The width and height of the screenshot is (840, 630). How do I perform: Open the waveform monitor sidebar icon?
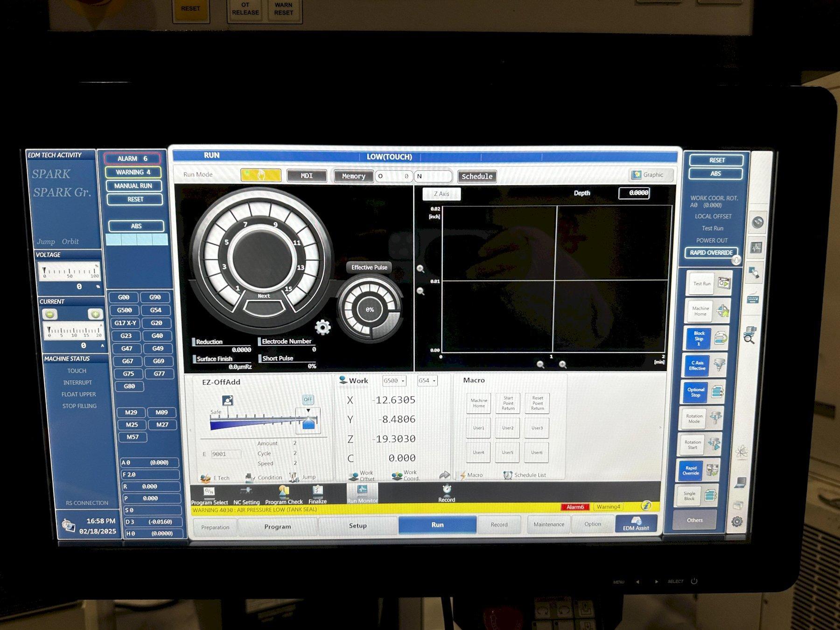pyautogui.click(x=756, y=247)
